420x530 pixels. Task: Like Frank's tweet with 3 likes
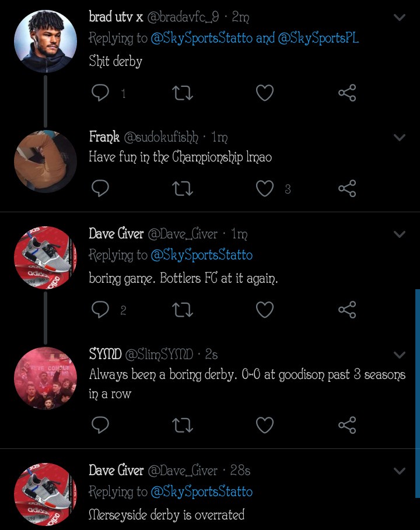[x=265, y=188]
